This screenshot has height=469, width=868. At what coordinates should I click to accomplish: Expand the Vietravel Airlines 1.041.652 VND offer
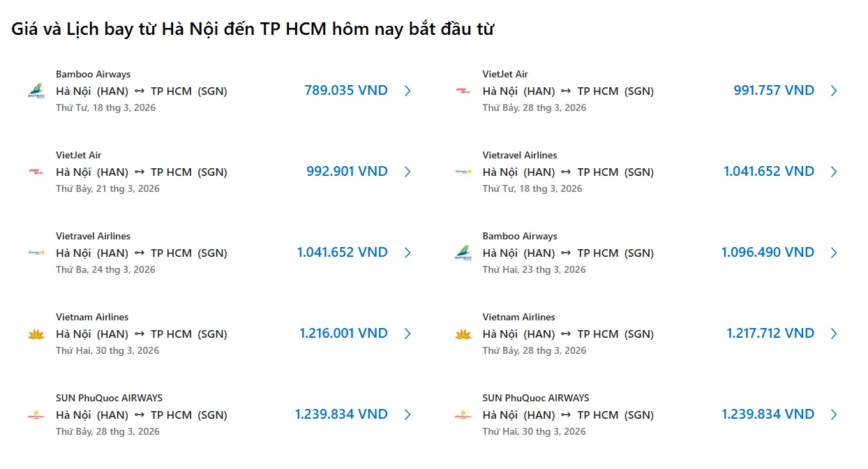click(x=408, y=253)
